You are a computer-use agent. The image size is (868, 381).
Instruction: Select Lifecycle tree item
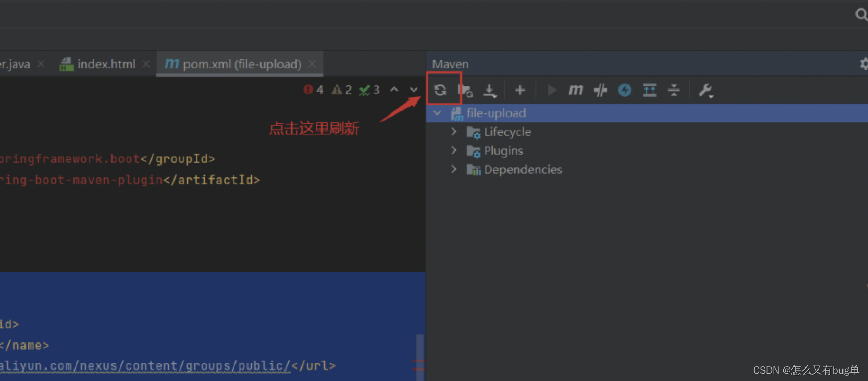click(507, 132)
